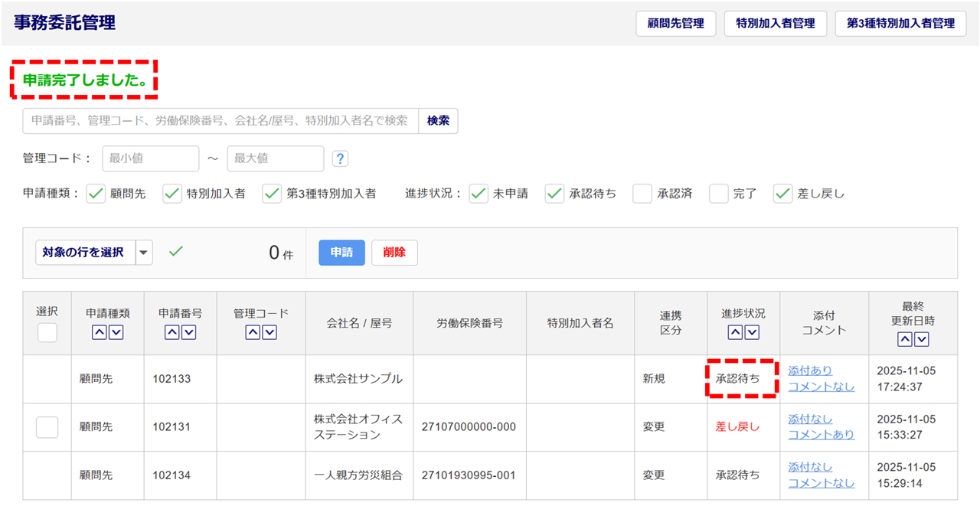Click the 検索 search button
The height and width of the screenshot is (506, 980).
(x=438, y=121)
